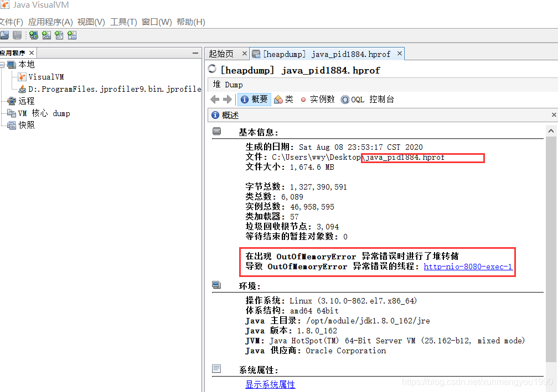Click the Save toolbar icon
558x392 pixels.
[17, 35]
